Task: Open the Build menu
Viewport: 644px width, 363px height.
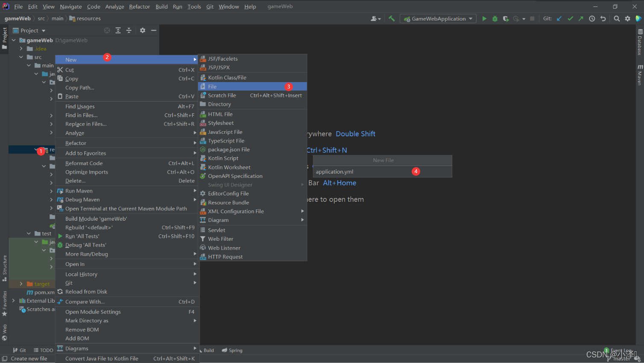Action: click(161, 6)
